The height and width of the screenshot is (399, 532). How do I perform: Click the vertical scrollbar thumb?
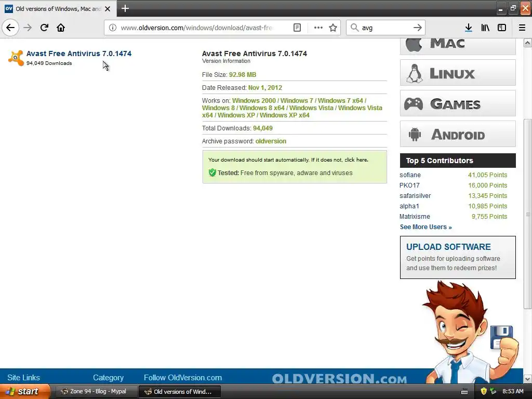(527, 214)
